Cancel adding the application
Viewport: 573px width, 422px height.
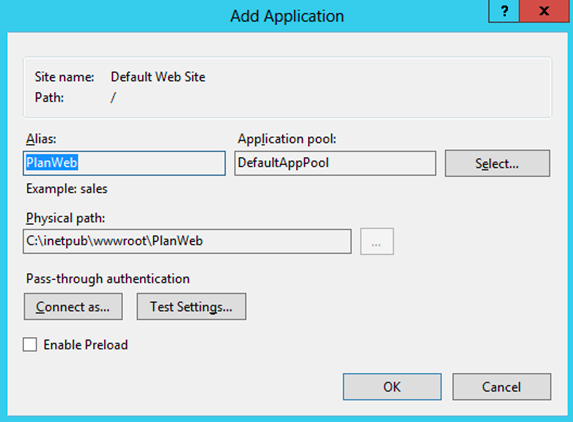click(x=501, y=387)
